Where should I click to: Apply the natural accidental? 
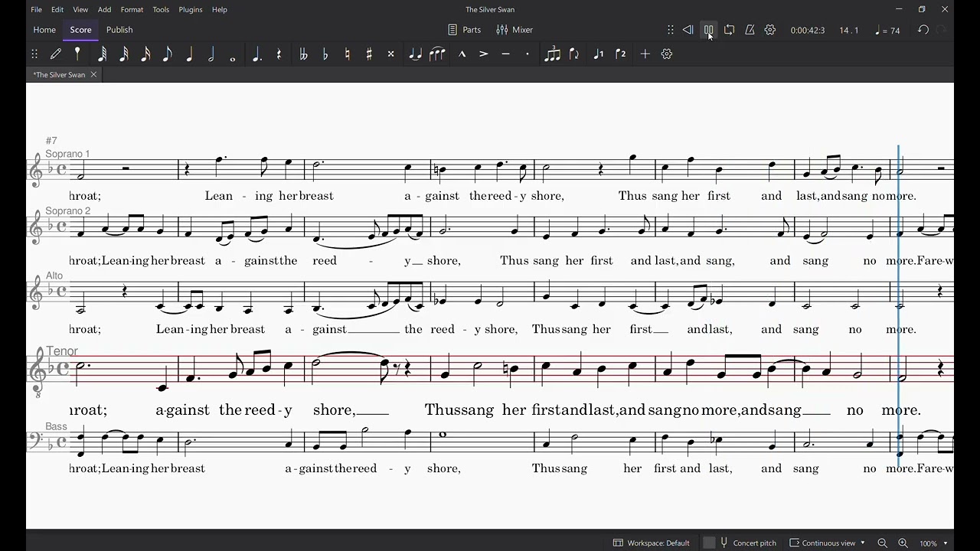coord(347,54)
